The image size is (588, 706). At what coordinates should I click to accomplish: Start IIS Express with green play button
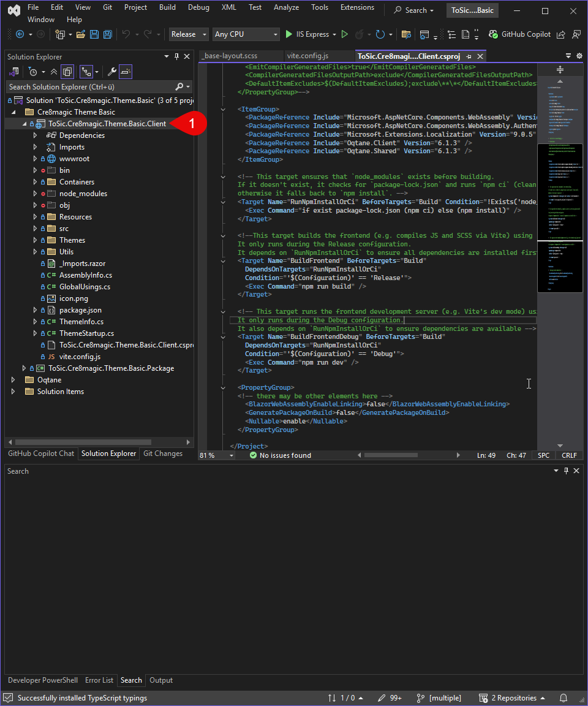pyautogui.click(x=289, y=34)
